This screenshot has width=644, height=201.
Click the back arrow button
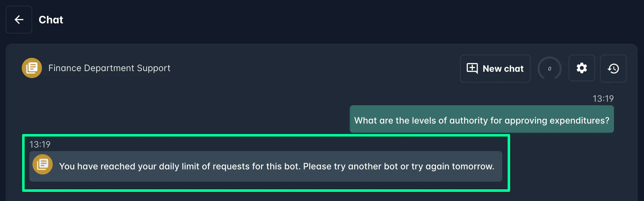coord(19,20)
